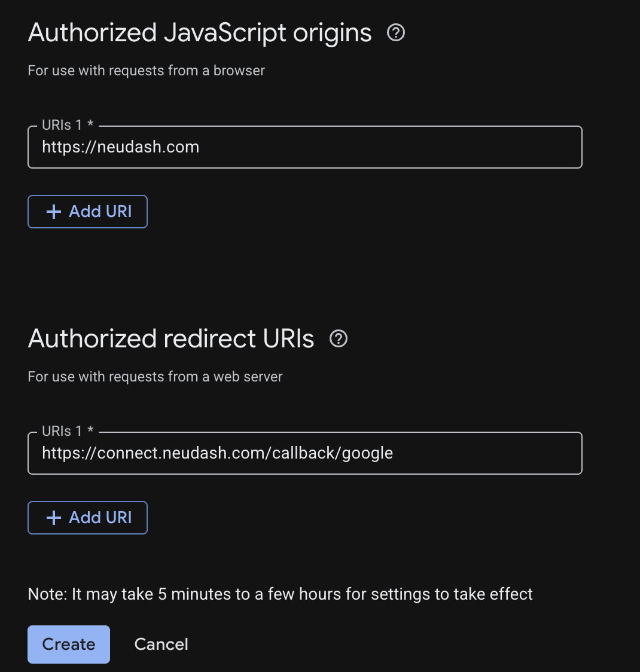Click the redirect URI field containing callback/google
640x672 pixels.
305,453
